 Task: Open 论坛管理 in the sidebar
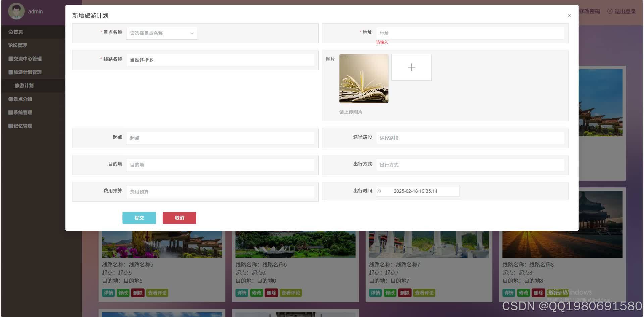[33, 45]
